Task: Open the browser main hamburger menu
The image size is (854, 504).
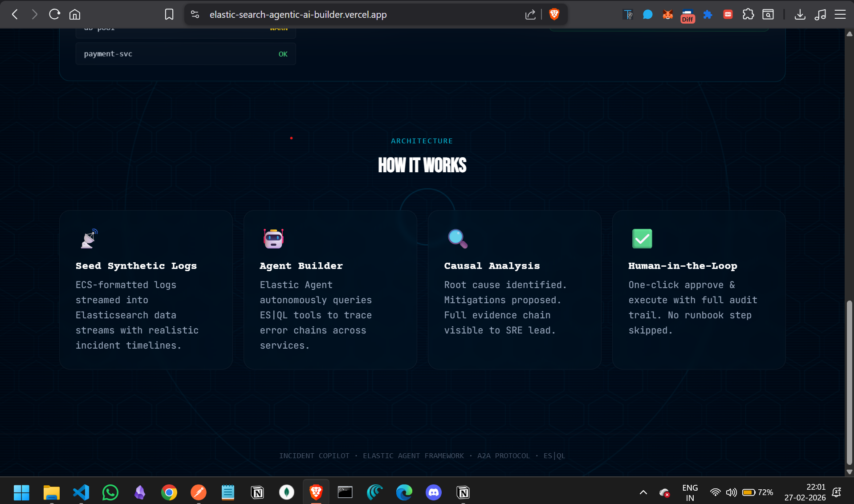Action: click(840, 14)
